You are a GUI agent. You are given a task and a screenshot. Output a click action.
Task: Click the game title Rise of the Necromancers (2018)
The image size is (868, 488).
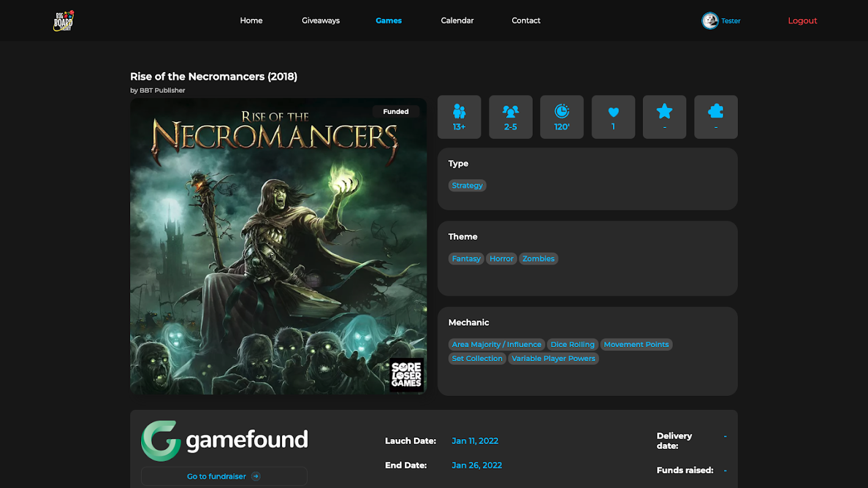click(214, 76)
